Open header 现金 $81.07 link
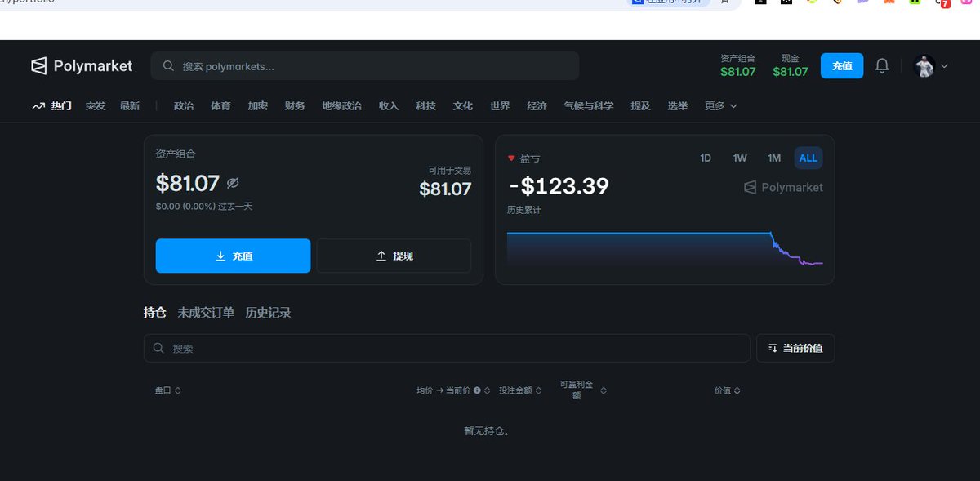This screenshot has width=980, height=481. [x=790, y=65]
